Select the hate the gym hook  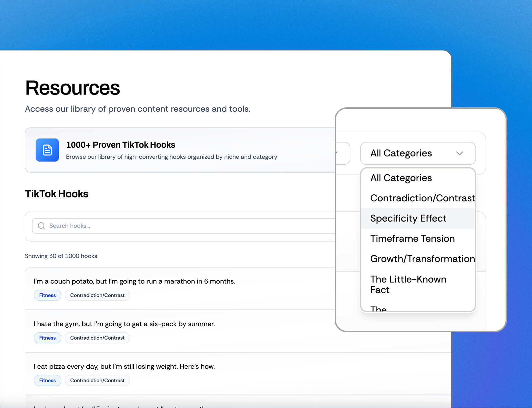tap(124, 324)
